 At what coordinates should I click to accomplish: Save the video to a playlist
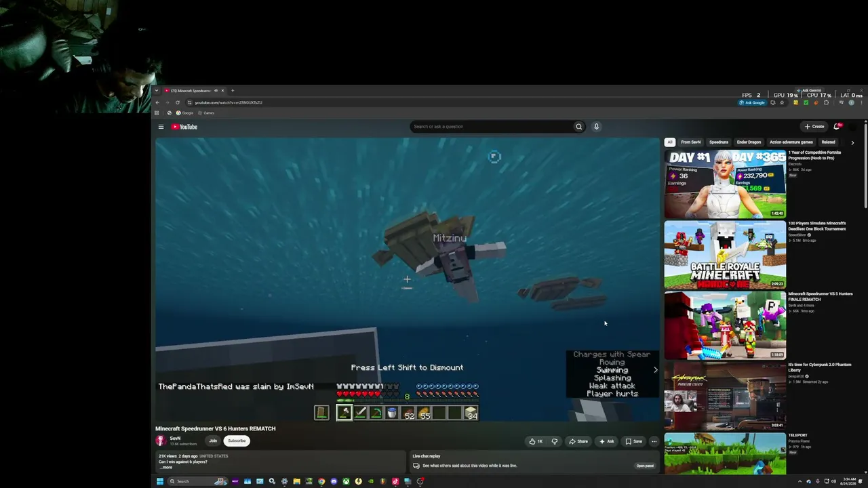633,441
